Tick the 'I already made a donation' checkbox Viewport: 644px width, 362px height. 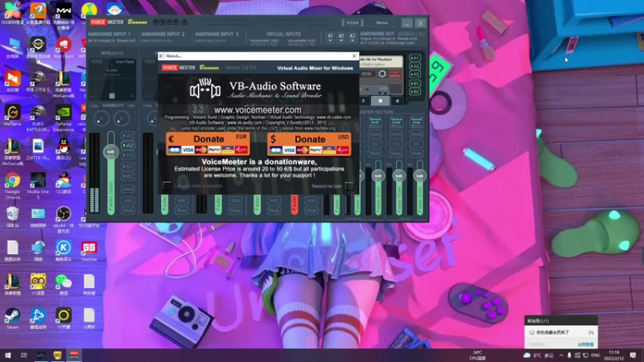coord(167,186)
